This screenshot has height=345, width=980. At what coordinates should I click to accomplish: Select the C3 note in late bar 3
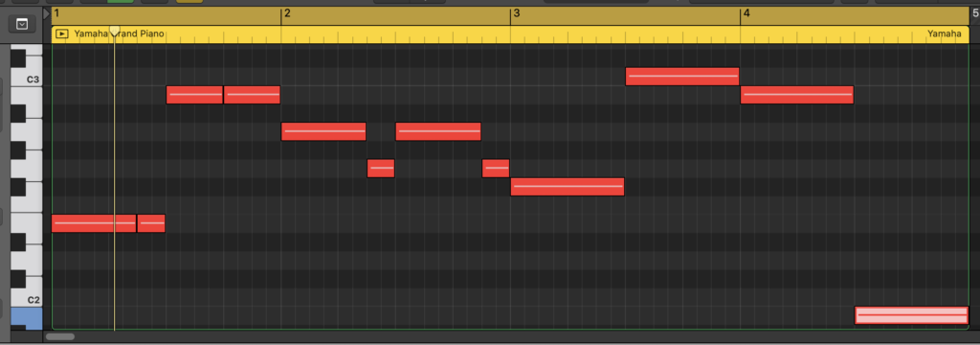(682, 77)
